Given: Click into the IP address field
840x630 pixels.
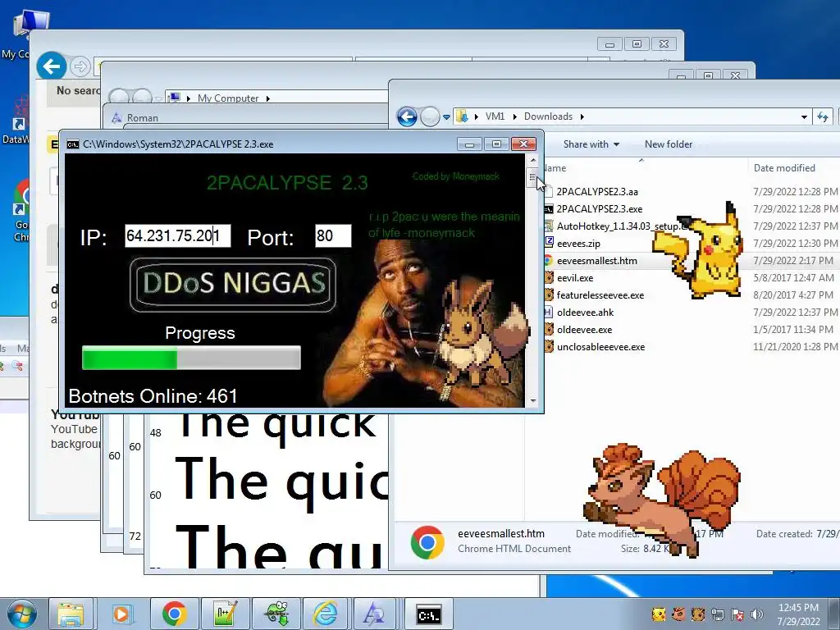Looking at the screenshot, I should point(178,235).
